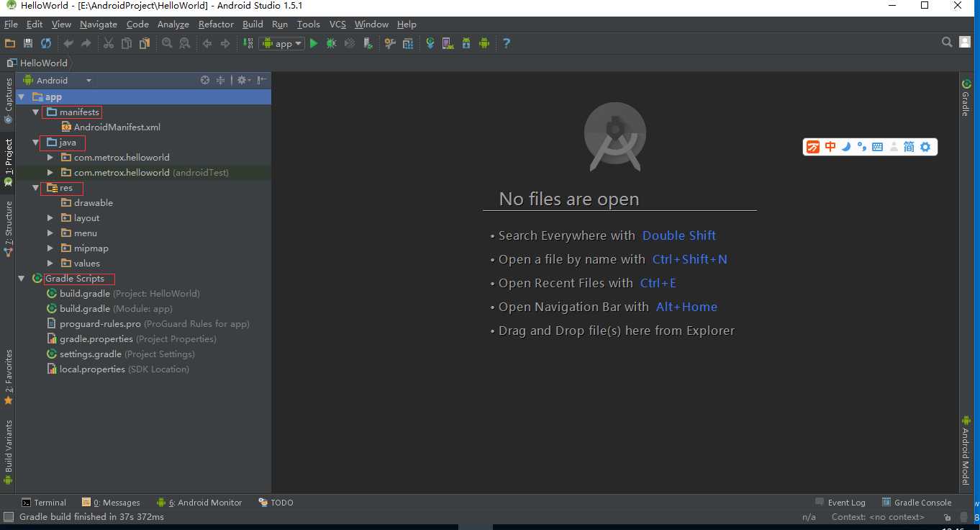Click the Cut scissors icon
980x530 pixels.
pyautogui.click(x=109, y=43)
